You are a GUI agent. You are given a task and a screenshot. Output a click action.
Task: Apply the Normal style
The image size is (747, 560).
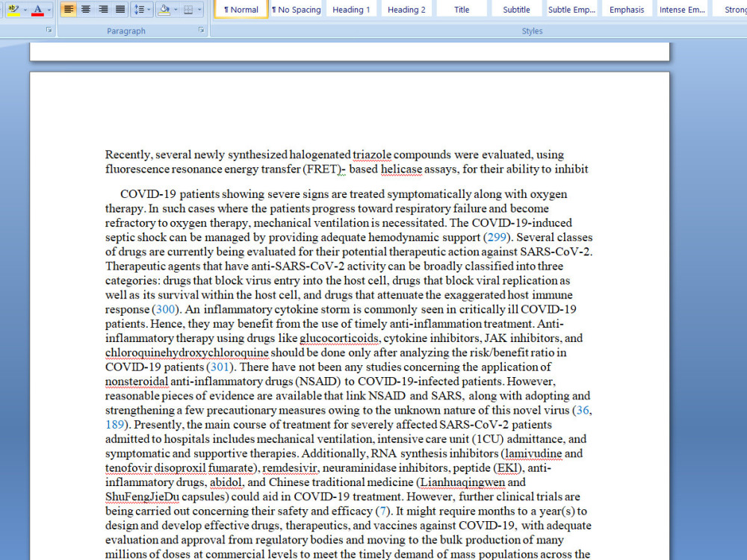point(241,10)
